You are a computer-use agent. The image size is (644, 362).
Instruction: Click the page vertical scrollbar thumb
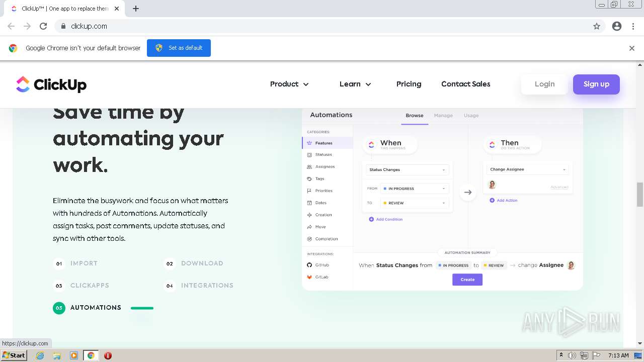(x=640, y=195)
